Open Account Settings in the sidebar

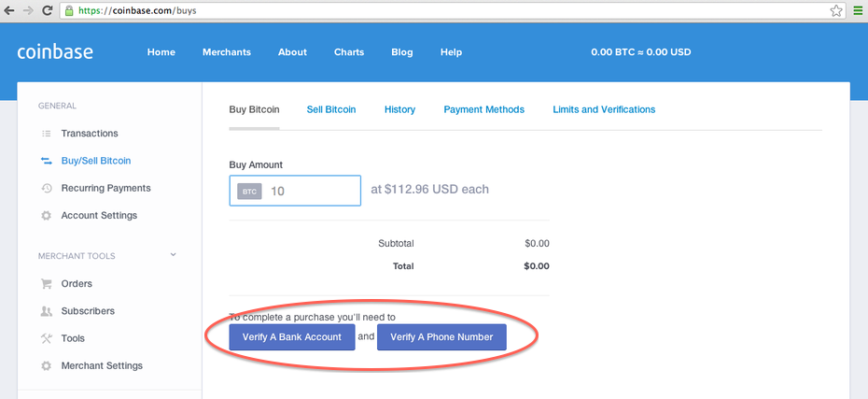pyautogui.click(x=99, y=216)
